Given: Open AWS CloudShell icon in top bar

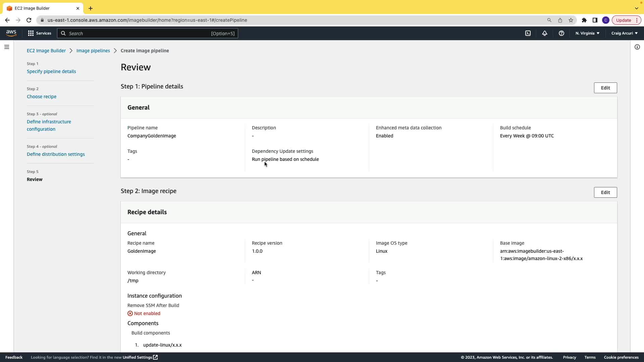Looking at the screenshot, I should (528, 33).
